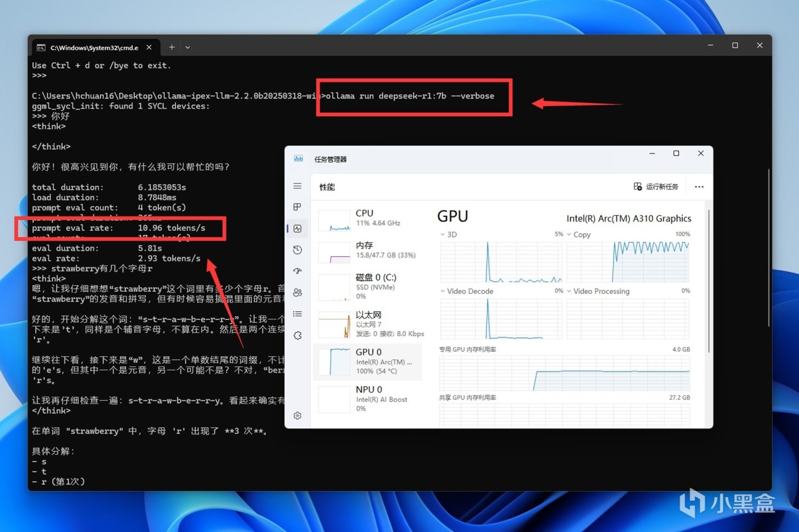Open Task Manager hamburger navigation menu
This screenshot has height=532, width=799.
click(x=298, y=186)
